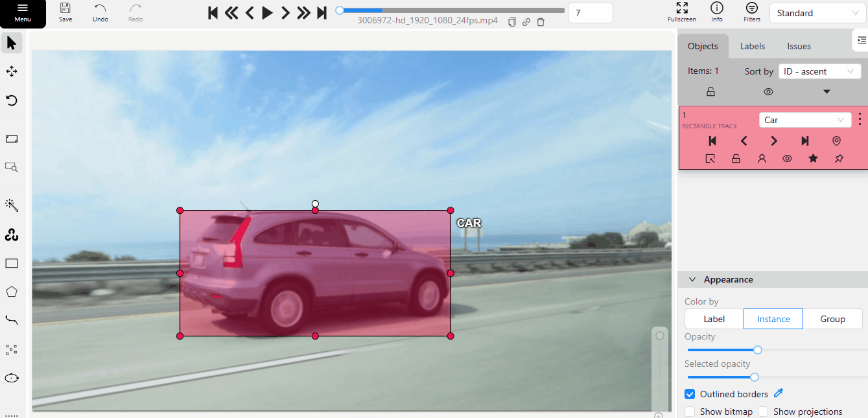Viewport: 868px width, 418px height.
Task: Go to the last frame
Action: click(x=322, y=12)
